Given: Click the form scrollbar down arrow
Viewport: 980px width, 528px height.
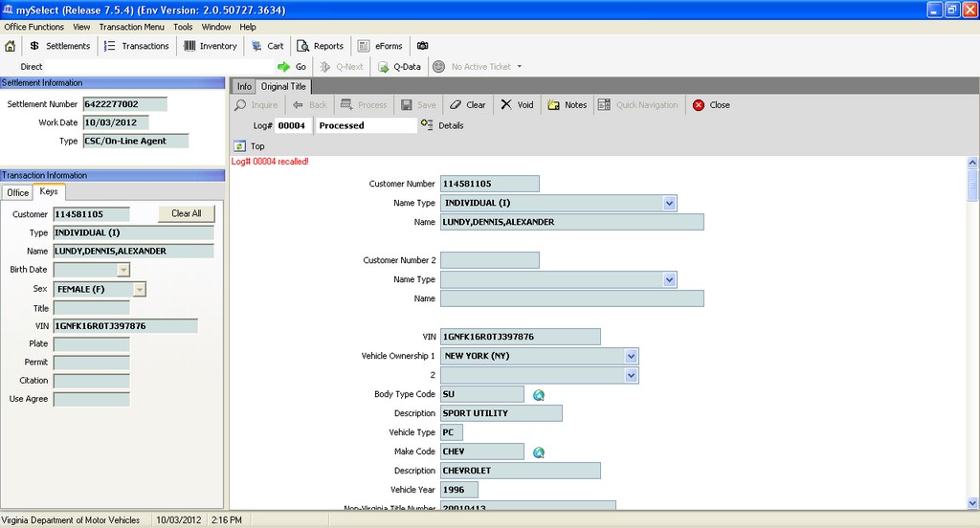Looking at the screenshot, I should (x=972, y=503).
